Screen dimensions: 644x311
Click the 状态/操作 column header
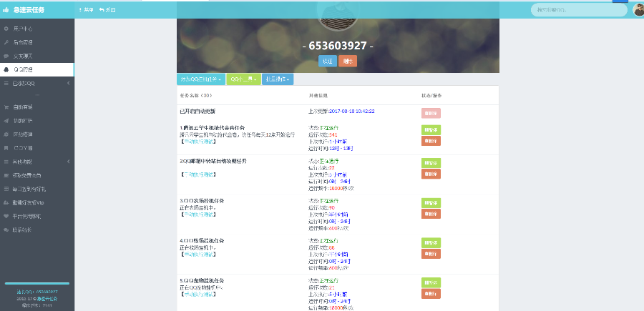[x=431, y=96]
